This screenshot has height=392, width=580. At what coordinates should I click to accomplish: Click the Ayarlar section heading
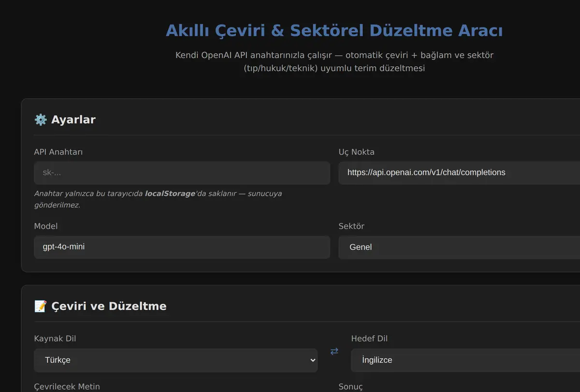(x=73, y=119)
